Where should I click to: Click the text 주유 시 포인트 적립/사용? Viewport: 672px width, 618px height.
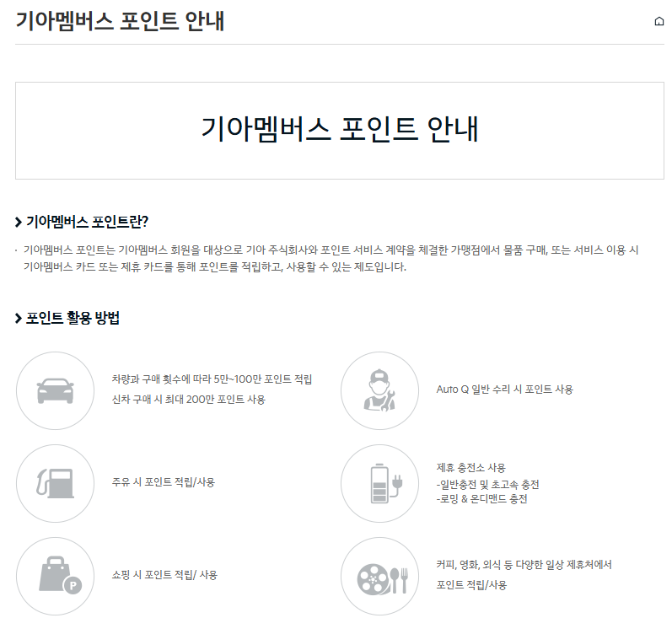164,481
